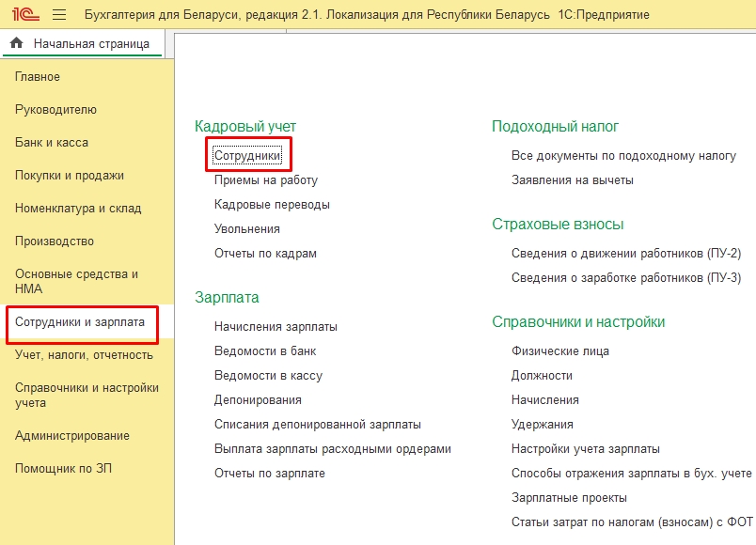Click the application title text in header
756x545 pixels.
tap(367, 15)
